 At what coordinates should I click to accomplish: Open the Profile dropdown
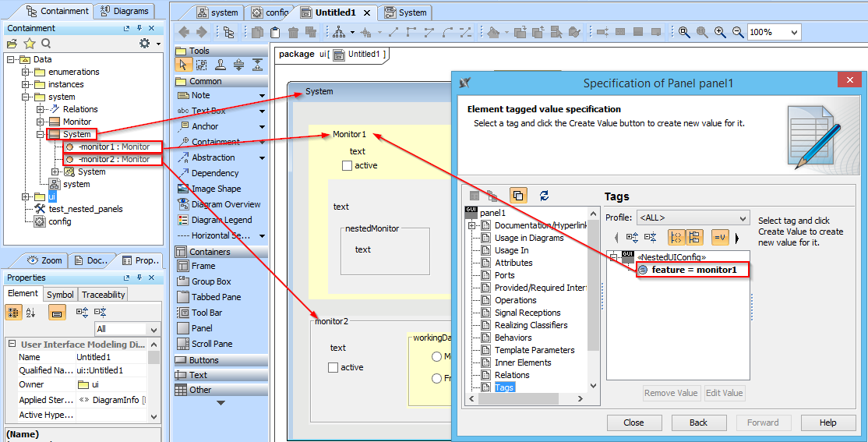(693, 217)
